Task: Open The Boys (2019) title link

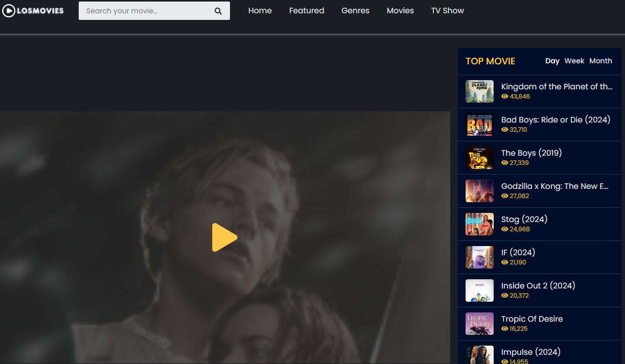Action: (x=531, y=153)
